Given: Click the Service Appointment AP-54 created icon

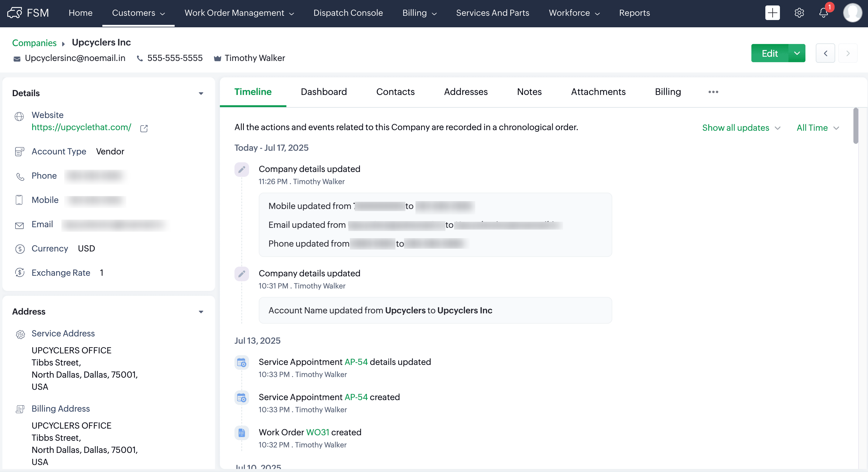Looking at the screenshot, I should [241, 398].
